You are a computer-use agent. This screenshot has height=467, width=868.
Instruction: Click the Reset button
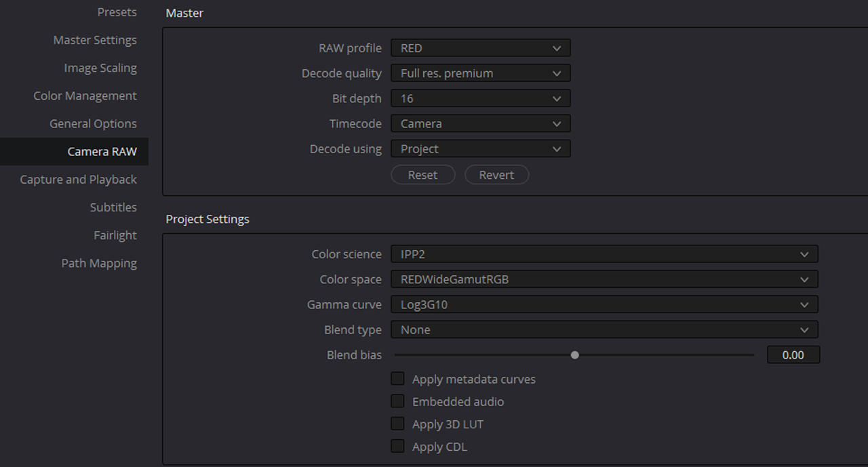[422, 175]
